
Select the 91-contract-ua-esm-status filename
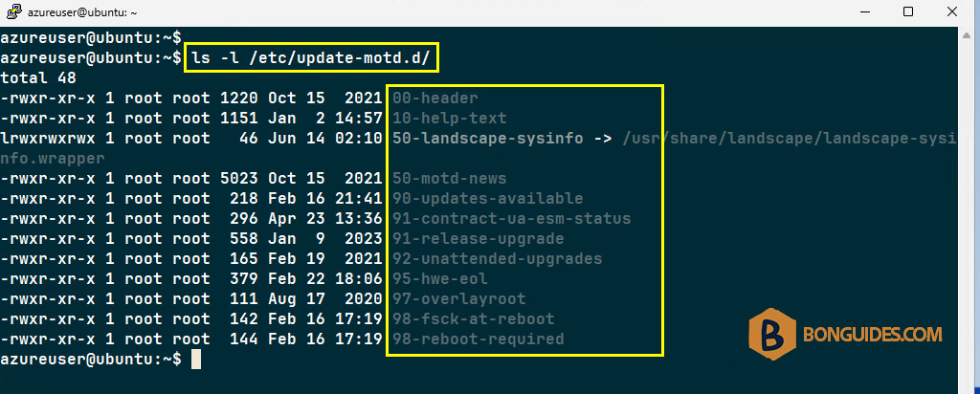coord(512,219)
